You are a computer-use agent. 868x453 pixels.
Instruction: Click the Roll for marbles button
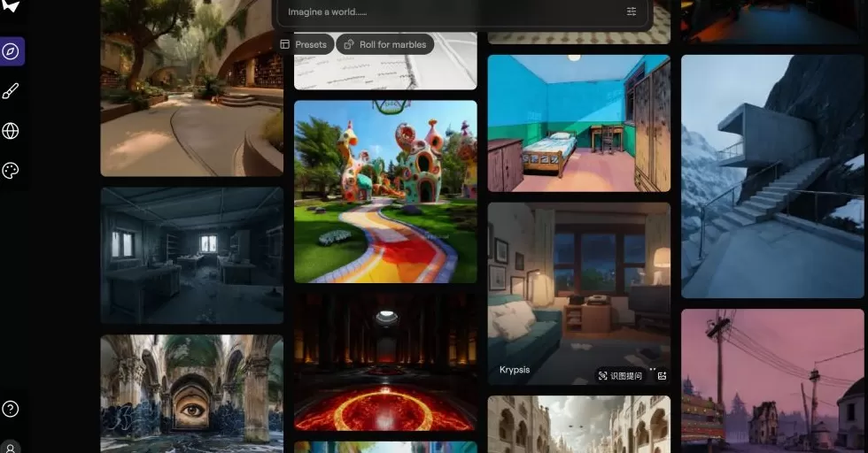[x=385, y=44]
